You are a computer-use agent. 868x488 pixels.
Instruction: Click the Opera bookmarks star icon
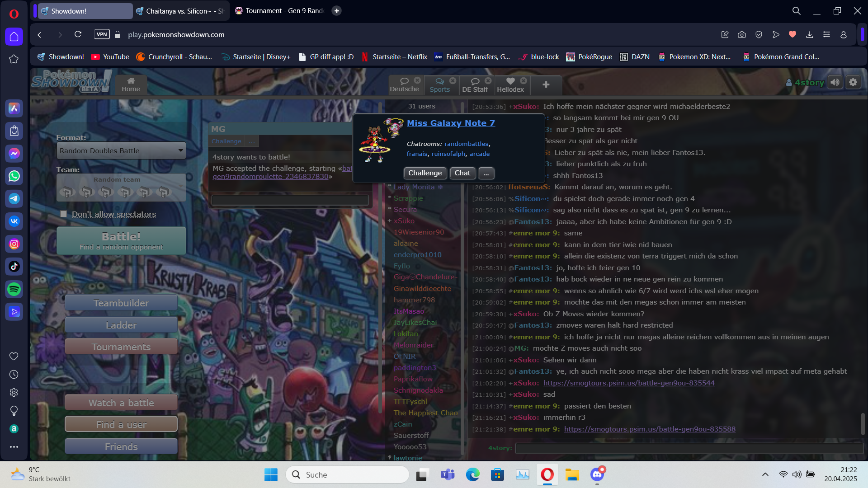[x=14, y=59]
